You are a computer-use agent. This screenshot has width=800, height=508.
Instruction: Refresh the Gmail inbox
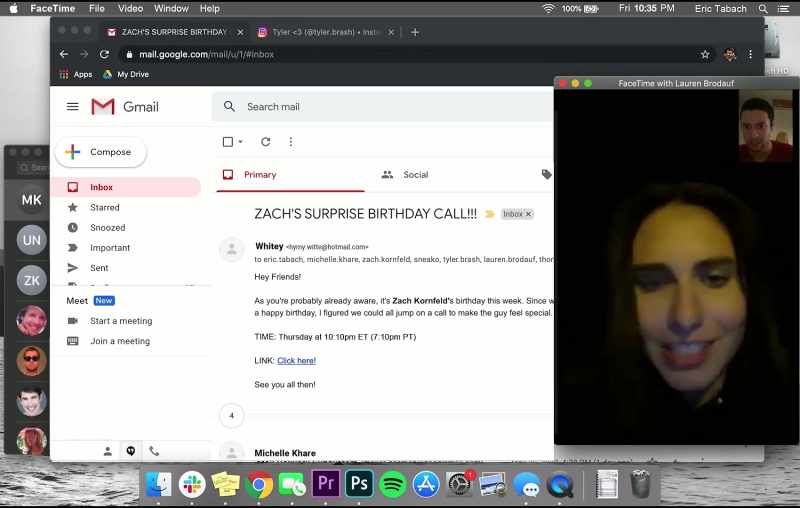pyautogui.click(x=265, y=142)
